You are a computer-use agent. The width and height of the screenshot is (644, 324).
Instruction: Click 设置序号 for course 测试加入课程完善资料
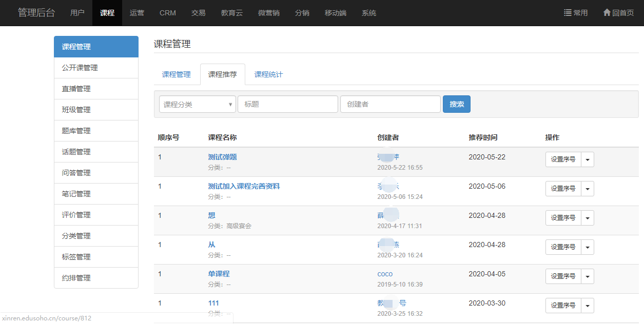point(563,189)
